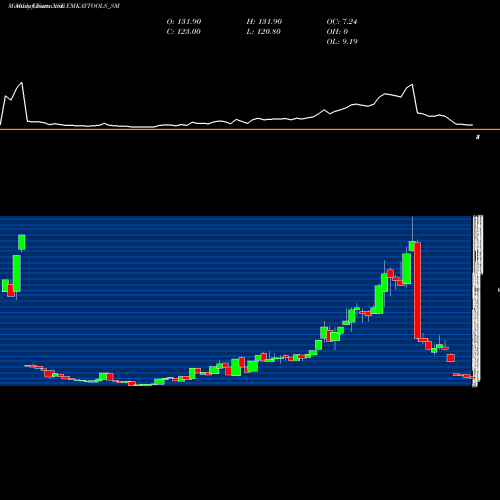Click the EMKAYTOOLS_SM chart title

(x=64, y=6)
